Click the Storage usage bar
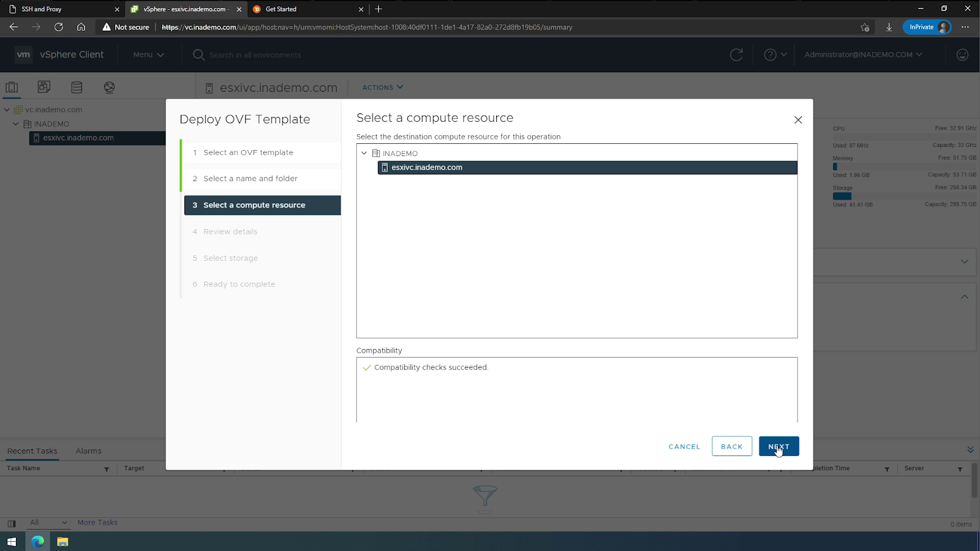Screen dimensions: 980x551 [x=904, y=196]
